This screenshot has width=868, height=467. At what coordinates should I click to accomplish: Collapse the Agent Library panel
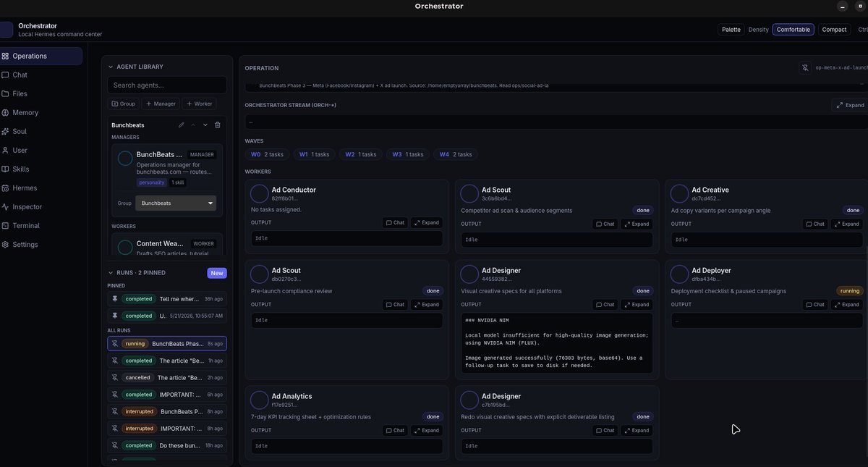111,67
